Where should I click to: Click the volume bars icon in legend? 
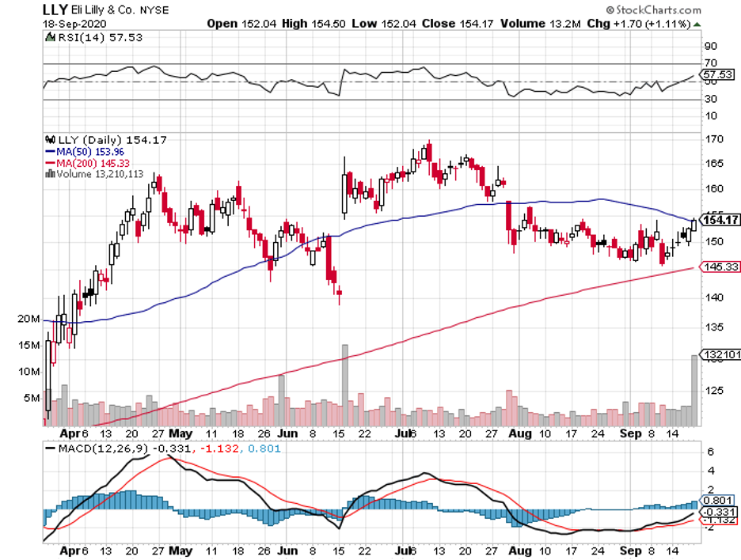[x=51, y=174]
